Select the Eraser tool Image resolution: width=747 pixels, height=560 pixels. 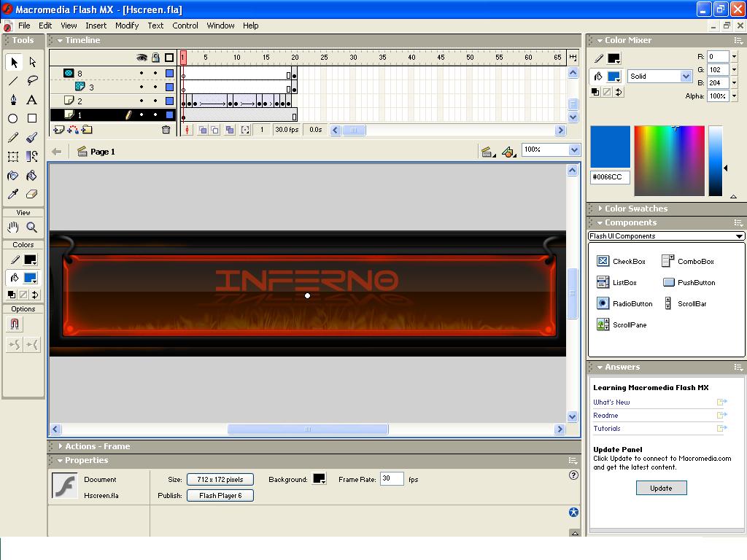(32, 195)
